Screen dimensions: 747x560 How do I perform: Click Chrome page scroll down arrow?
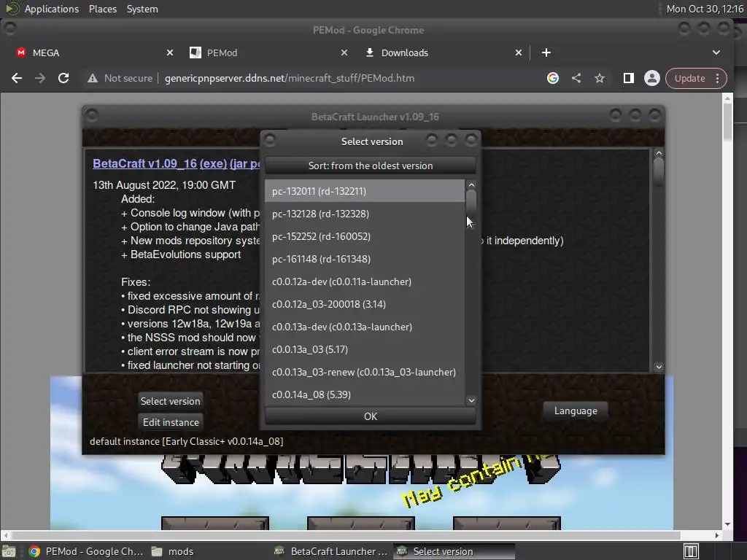point(727,524)
